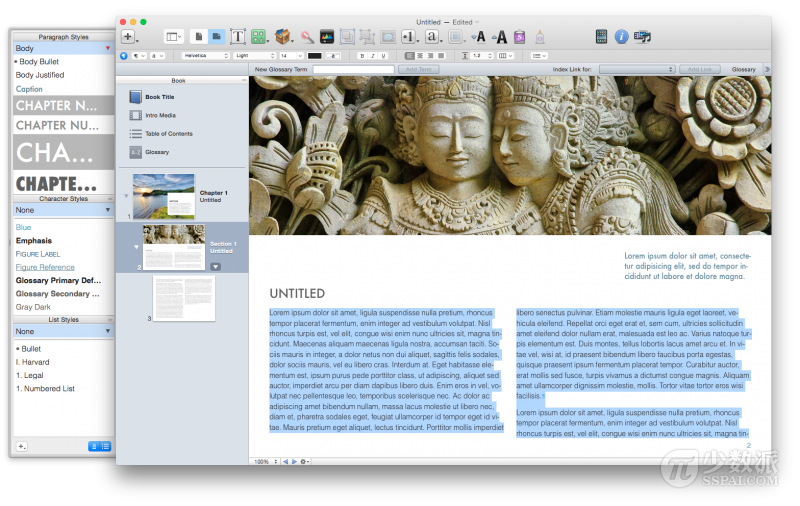Open the columns dropdown
Screen dimensions: 800x506
[x=505, y=56]
